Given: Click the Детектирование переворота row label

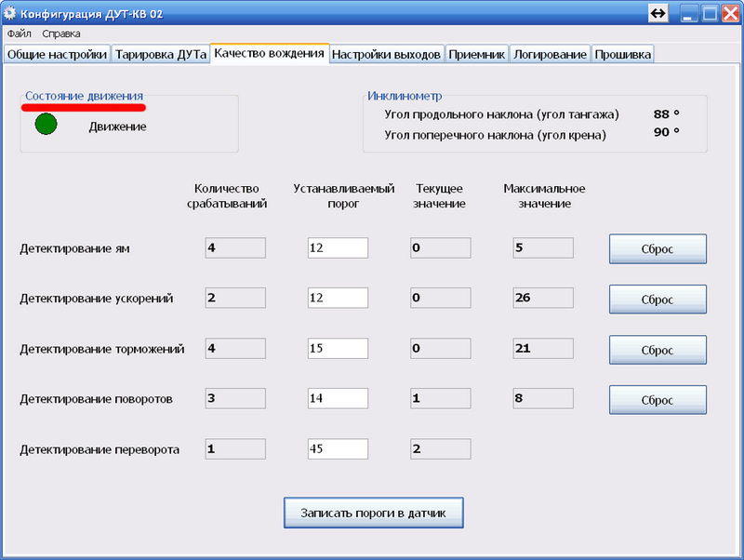Looking at the screenshot, I should tap(100, 449).
